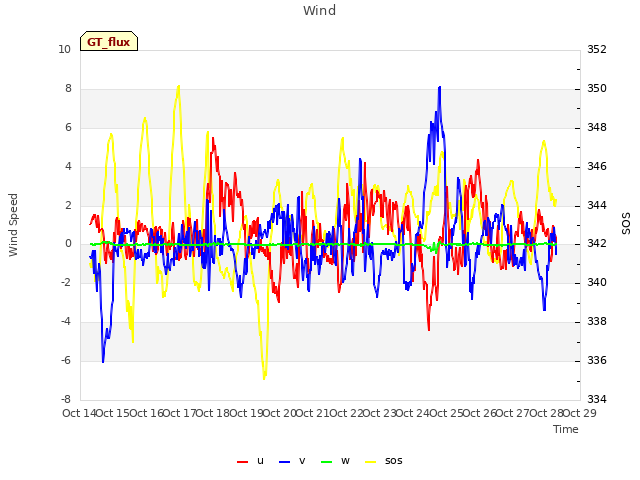Toggle the w series in legend
The image size is (640, 480).
[336, 461]
